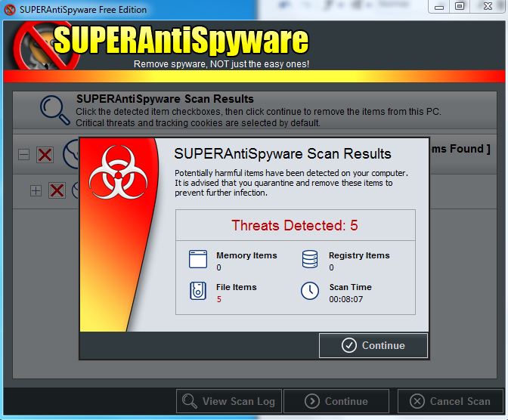Image resolution: width=508 pixels, height=420 pixels.
Task: Click the Registry Items count '0'
Action: point(331,267)
